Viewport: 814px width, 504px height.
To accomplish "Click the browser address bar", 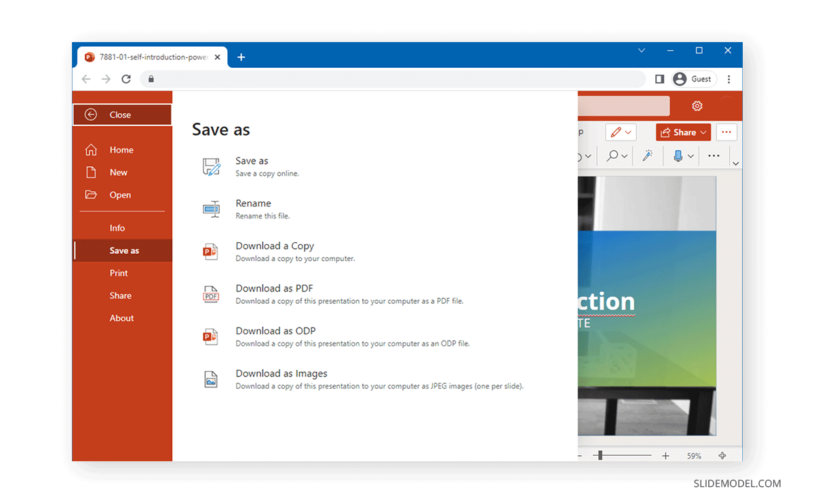I will (393, 79).
